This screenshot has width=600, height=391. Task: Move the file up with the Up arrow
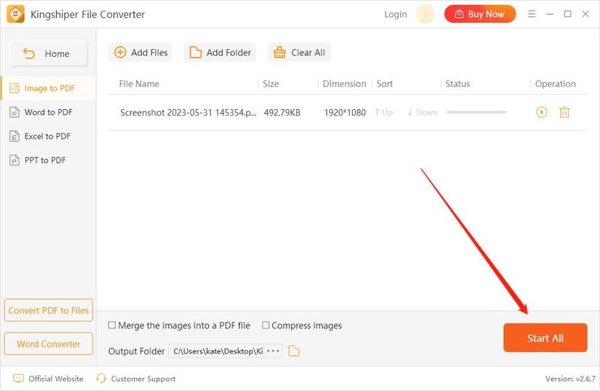384,112
